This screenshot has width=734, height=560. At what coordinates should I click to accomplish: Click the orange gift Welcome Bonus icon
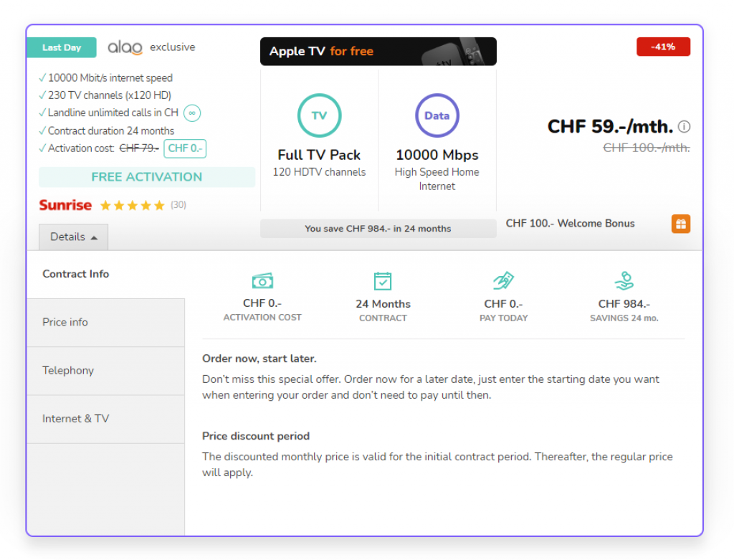(x=680, y=224)
